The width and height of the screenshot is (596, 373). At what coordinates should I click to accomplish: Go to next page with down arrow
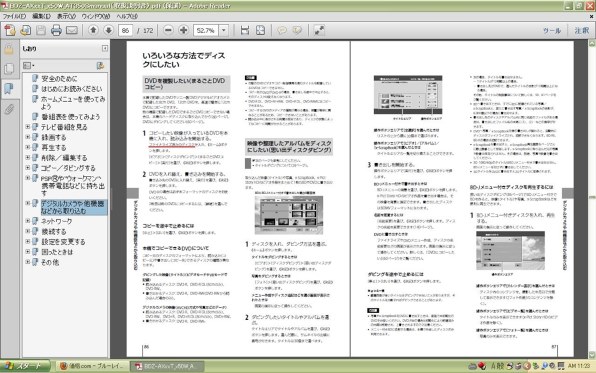coord(108,30)
